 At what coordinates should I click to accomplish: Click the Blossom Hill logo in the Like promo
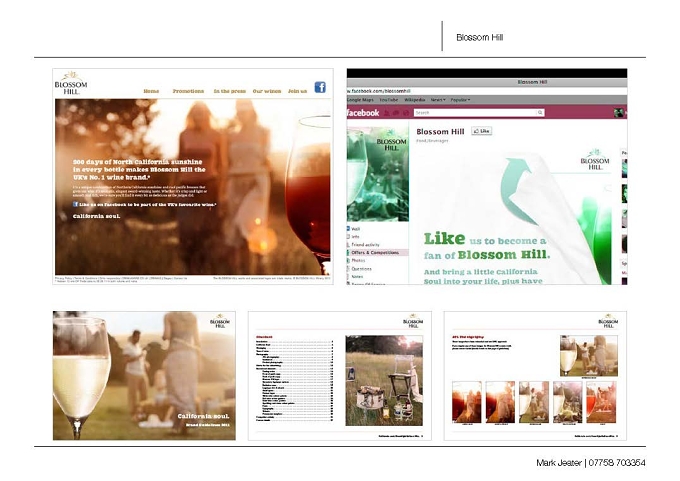tap(595, 159)
